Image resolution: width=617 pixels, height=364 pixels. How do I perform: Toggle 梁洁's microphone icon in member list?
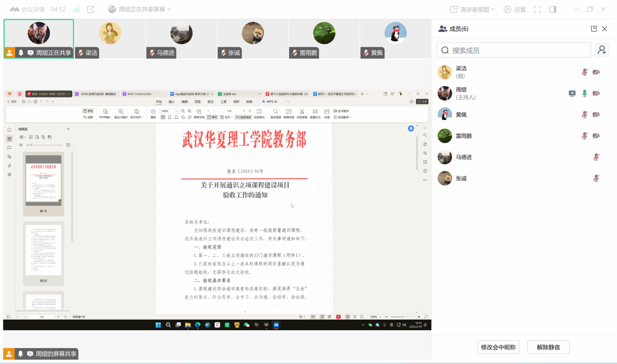[x=584, y=72]
